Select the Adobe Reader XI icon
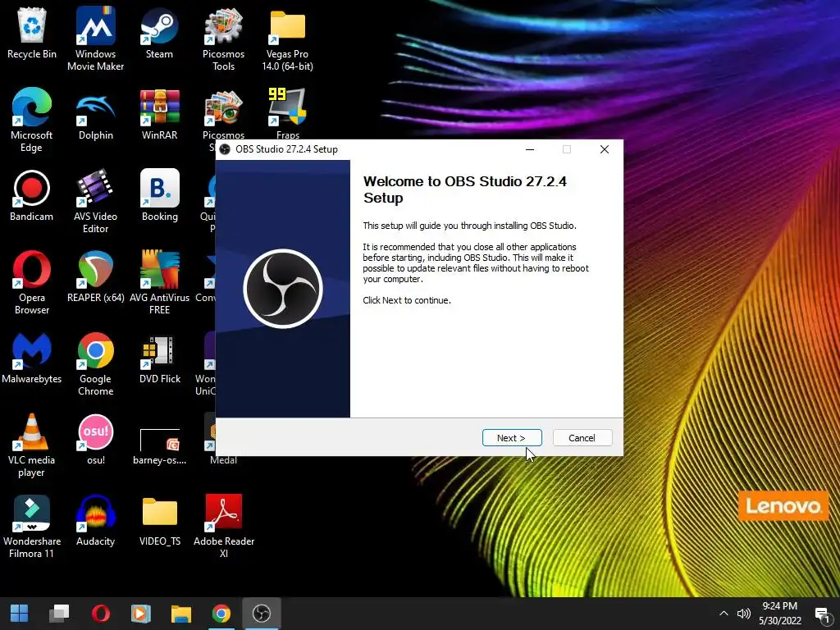The image size is (840, 630). [x=223, y=527]
